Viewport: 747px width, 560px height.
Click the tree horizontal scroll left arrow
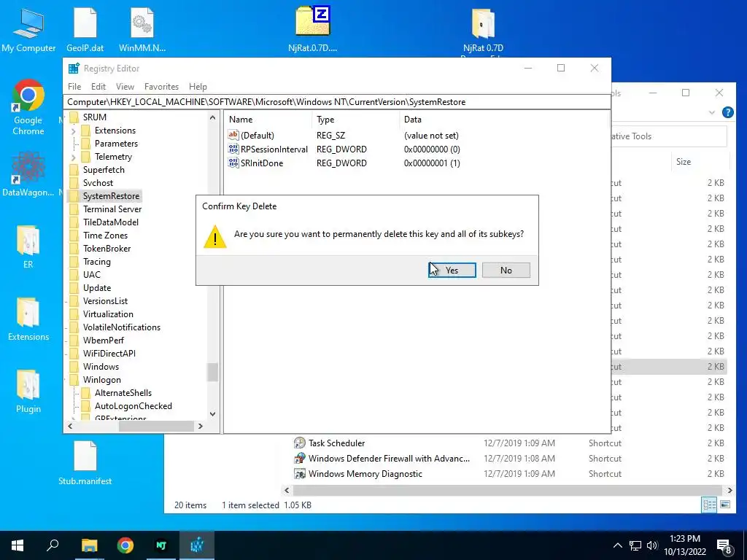[x=70, y=426]
